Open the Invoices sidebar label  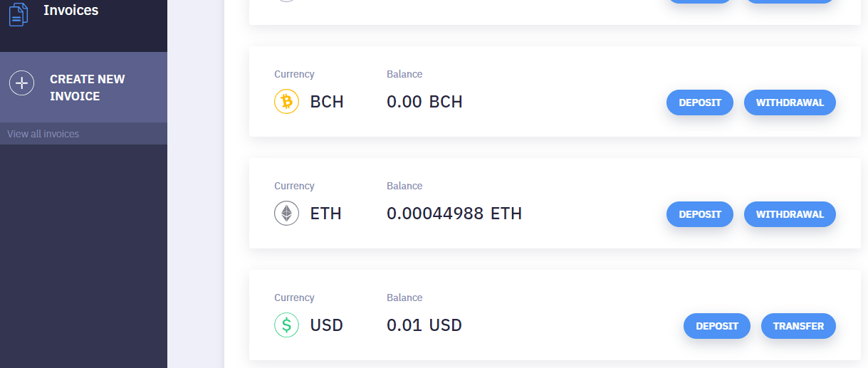71,11
